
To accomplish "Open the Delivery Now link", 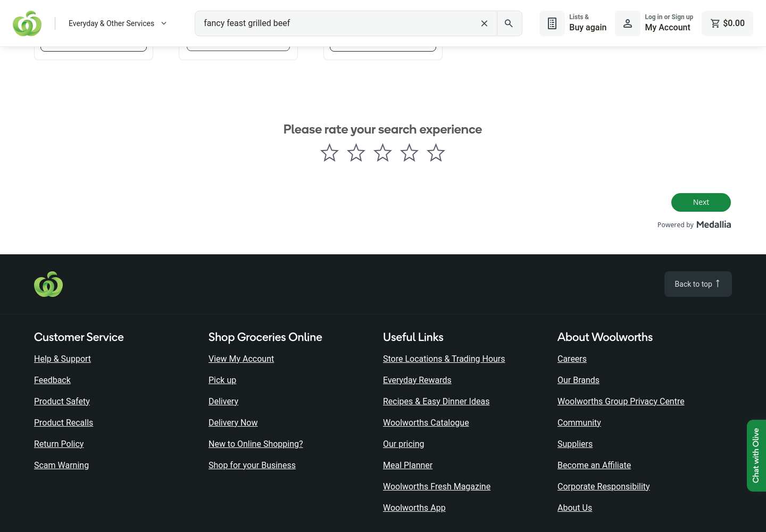I will click(233, 422).
